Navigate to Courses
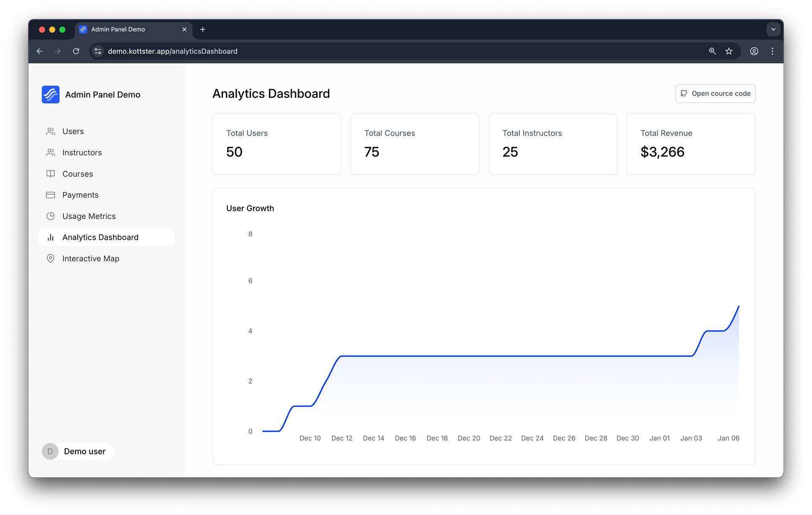Viewport: 812px width, 515px height. point(106,173)
